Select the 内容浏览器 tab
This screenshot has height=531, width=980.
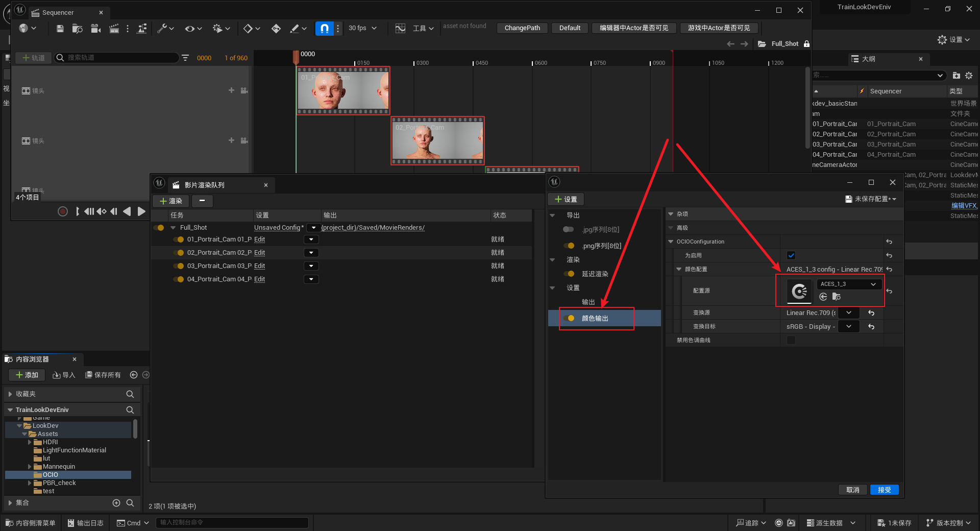coord(32,359)
